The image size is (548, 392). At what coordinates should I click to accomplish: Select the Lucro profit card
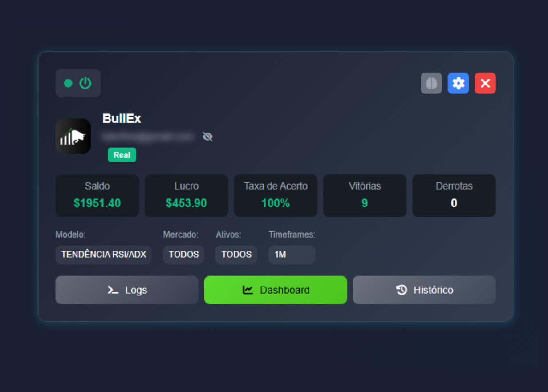coord(186,196)
